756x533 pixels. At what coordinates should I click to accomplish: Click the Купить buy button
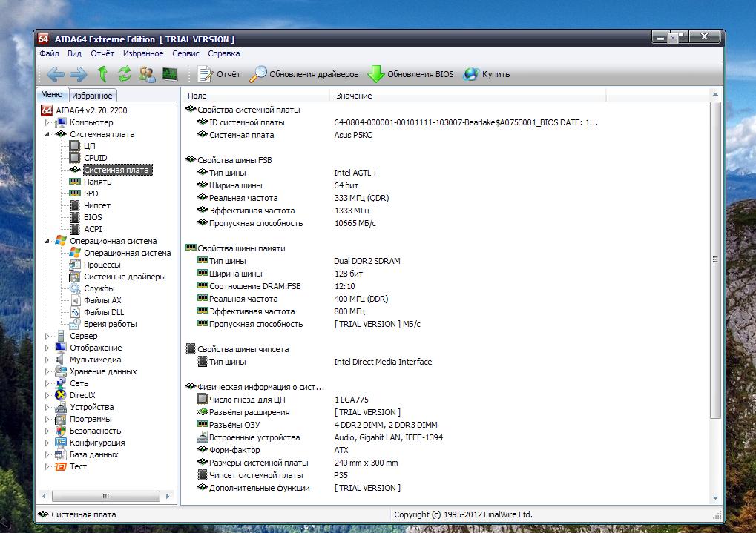487,74
